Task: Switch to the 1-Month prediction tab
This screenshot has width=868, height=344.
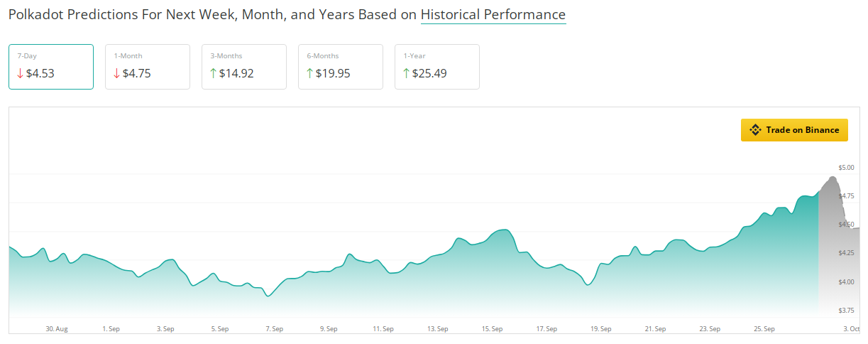Action: (148, 67)
